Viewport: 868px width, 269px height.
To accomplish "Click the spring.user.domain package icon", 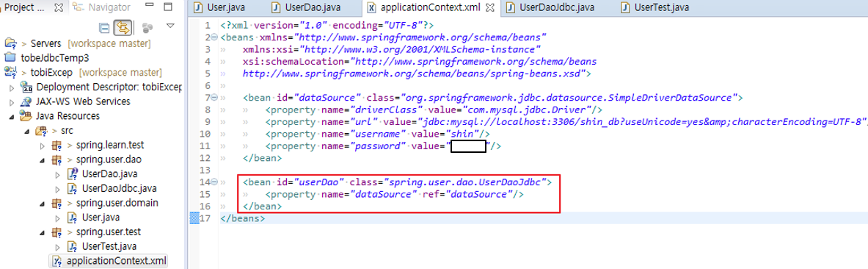I will [x=56, y=203].
